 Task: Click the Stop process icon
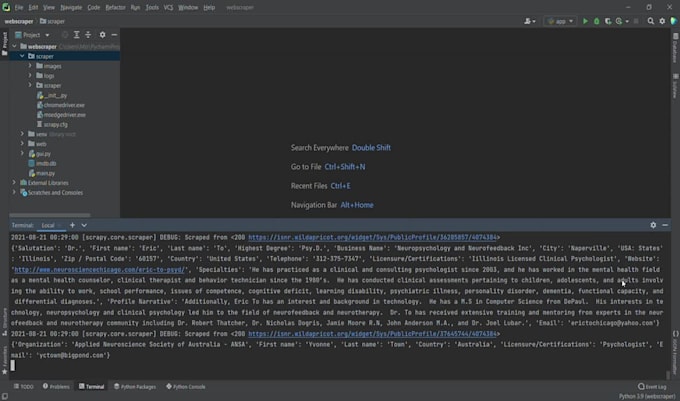point(636,21)
